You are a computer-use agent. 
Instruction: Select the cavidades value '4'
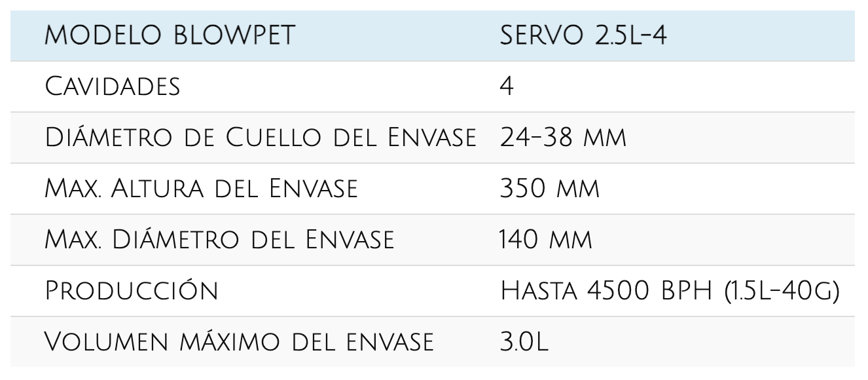(x=506, y=87)
